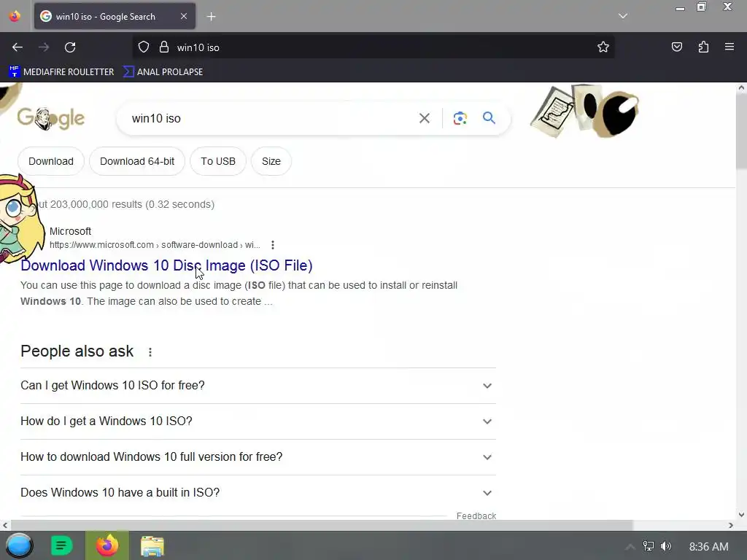Open the start menu orb
This screenshot has width=747, height=560.
pyautogui.click(x=19, y=545)
